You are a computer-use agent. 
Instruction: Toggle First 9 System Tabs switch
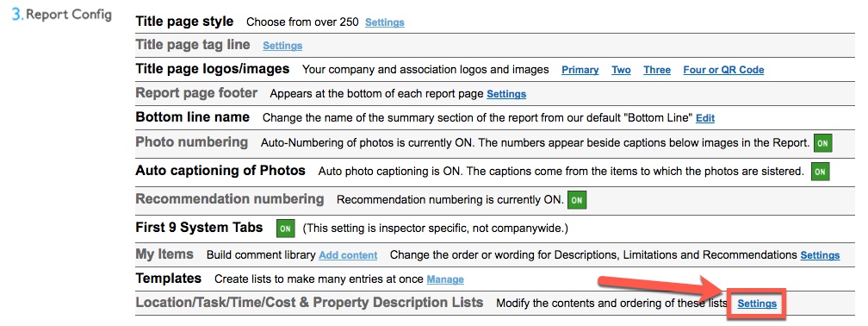[286, 229]
